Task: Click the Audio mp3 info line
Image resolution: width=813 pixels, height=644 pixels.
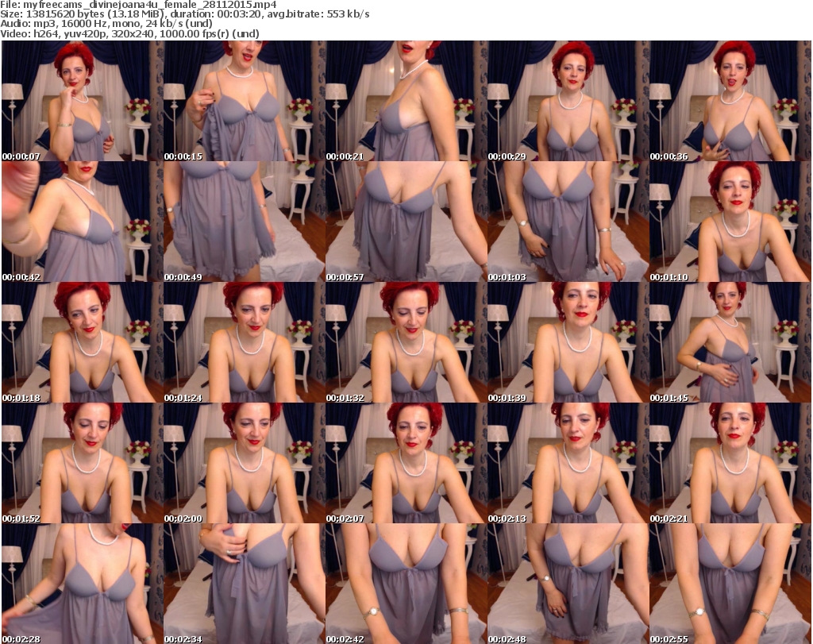Action: pyautogui.click(x=106, y=24)
